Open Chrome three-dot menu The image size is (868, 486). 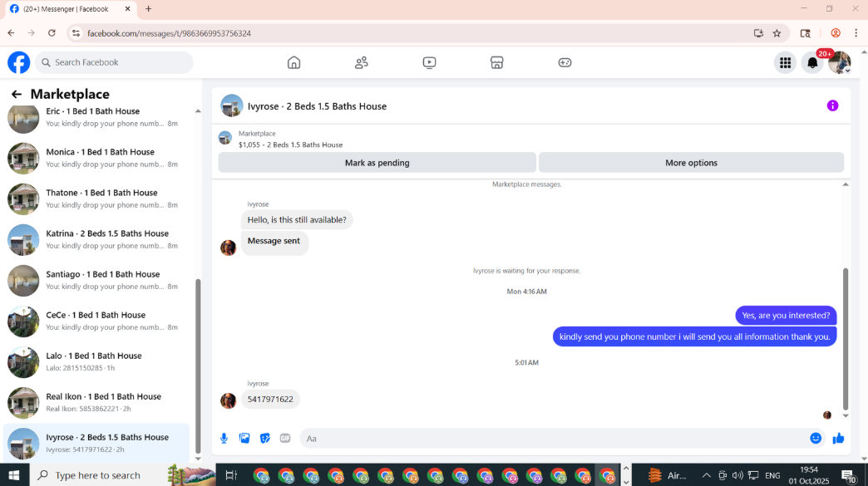[x=856, y=33]
